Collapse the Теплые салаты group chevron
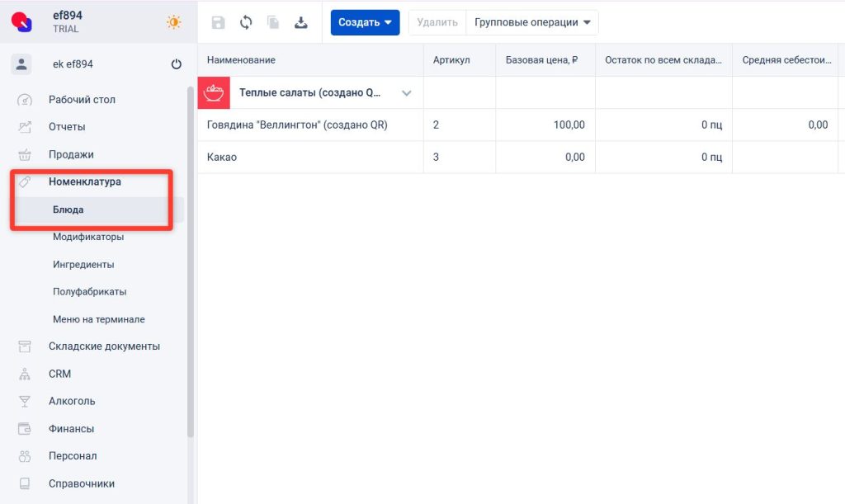The width and height of the screenshot is (845, 504). point(406,93)
